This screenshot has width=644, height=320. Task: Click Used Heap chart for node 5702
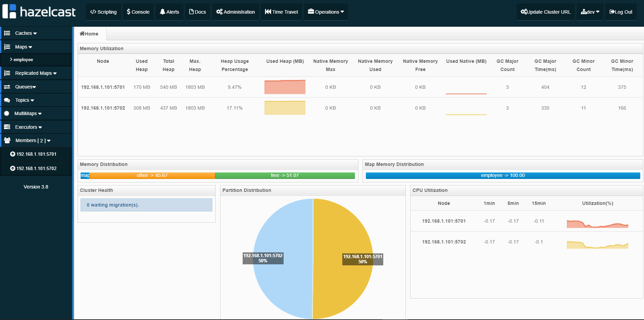(x=285, y=108)
